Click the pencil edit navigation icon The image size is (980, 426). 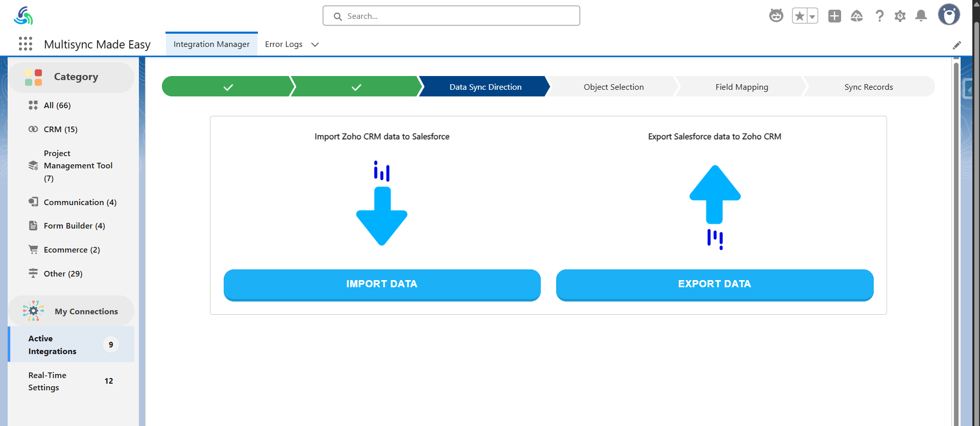957,45
